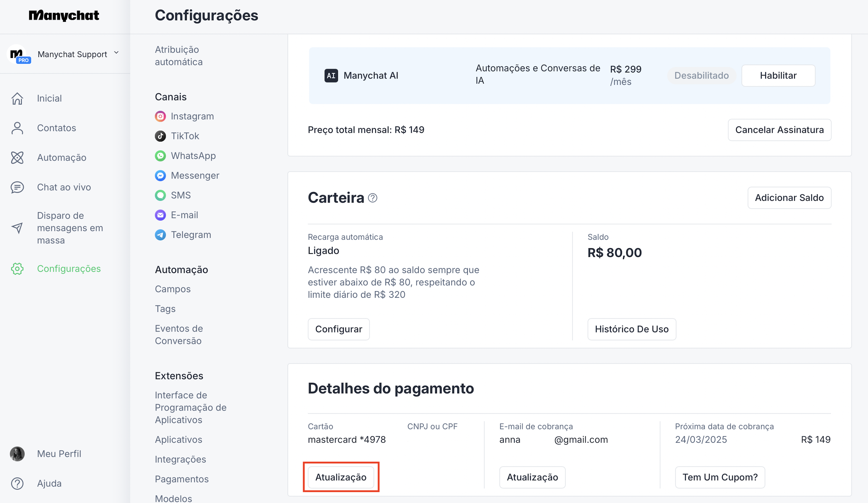Open Disparo de mensagens em massa
Image resolution: width=868 pixels, height=503 pixels.
[x=70, y=228]
